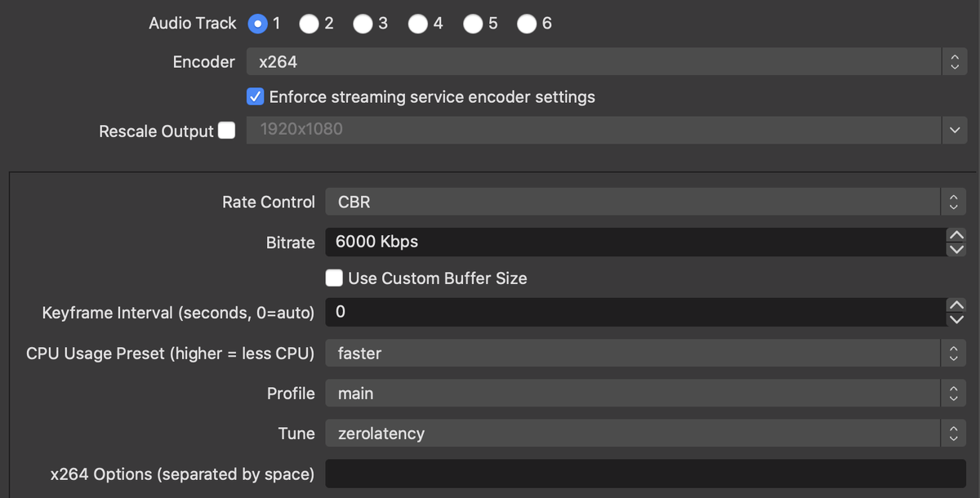
Task: Open the Profile dropdown
Action: [x=952, y=393]
